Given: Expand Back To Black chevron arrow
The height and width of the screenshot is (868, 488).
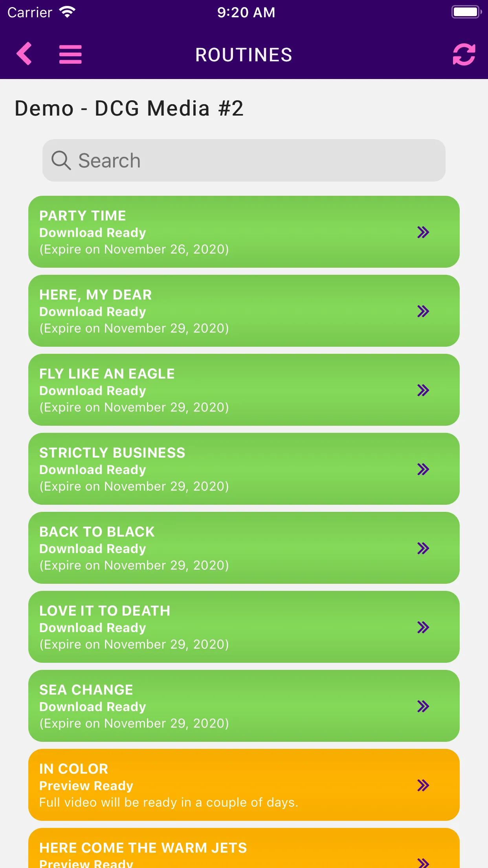Looking at the screenshot, I should coord(423,548).
